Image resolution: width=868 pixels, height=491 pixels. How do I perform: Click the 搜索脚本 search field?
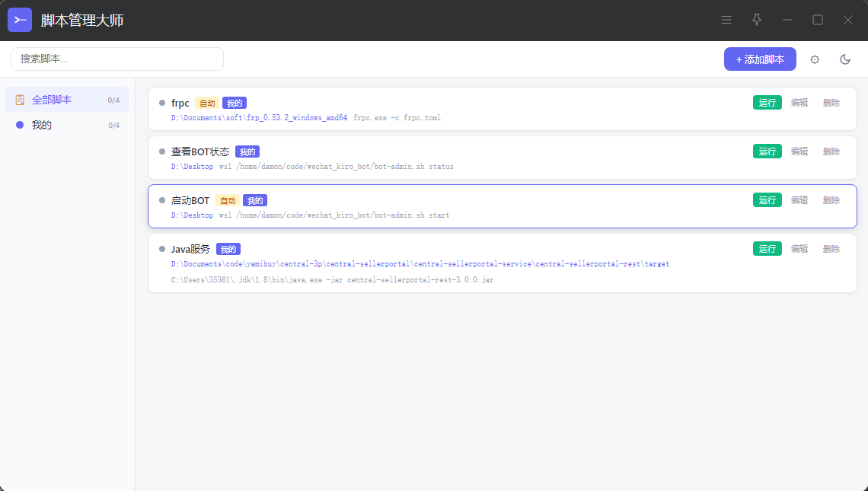(x=117, y=59)
